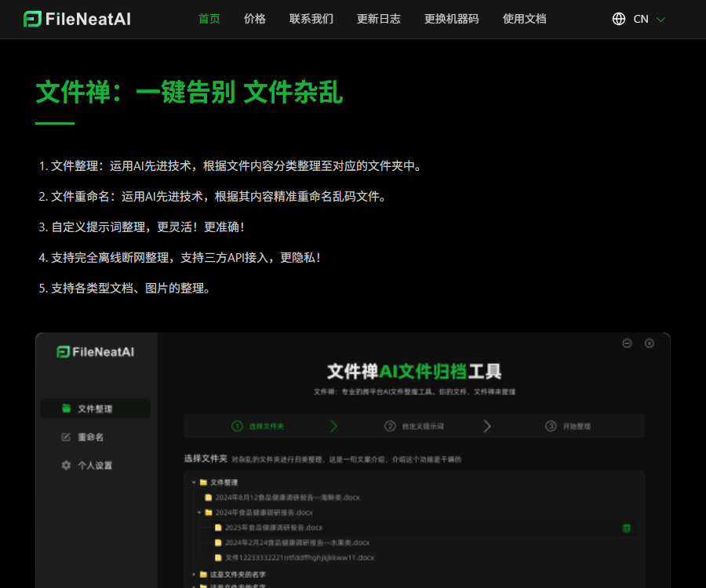Screen dimensions: 706x588
Task: Click FileNeatAI logo in app preview
Action: click(x=96, y=352)
